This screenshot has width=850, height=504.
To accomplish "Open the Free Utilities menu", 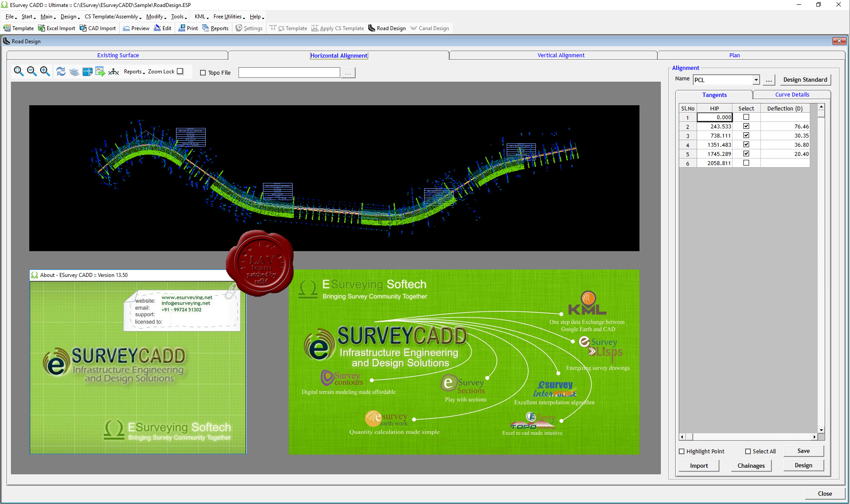I will tap(229, 17).
